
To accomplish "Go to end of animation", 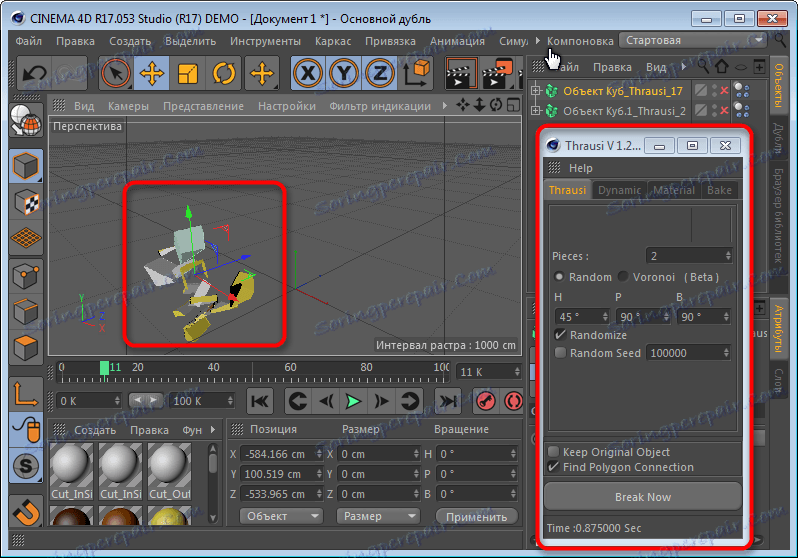I will 447,401.
